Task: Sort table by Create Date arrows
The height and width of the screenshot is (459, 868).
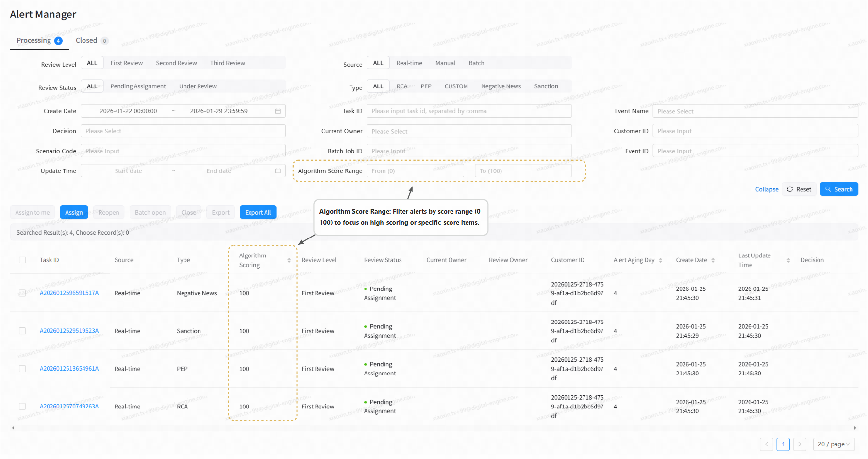Action: pos(713,260)
